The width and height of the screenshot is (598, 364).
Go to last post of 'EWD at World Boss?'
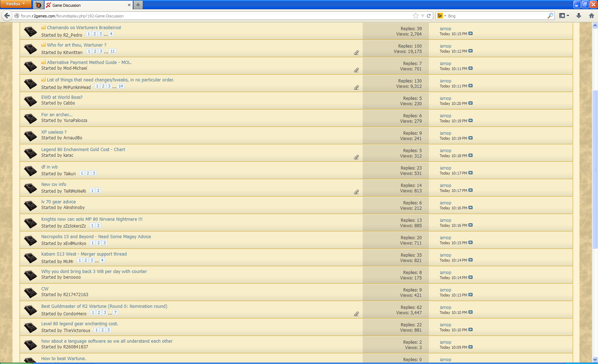coord(471,103)
